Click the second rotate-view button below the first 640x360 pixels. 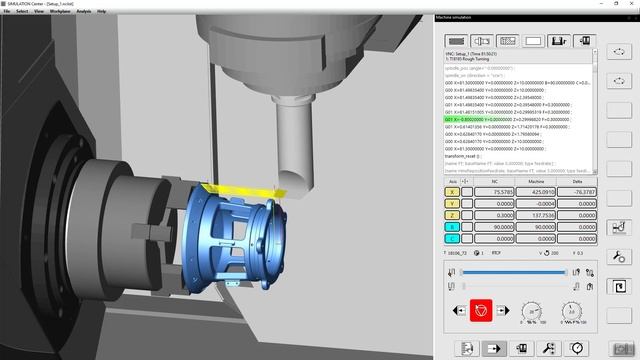pyautogui.click(x=619, y=81)
